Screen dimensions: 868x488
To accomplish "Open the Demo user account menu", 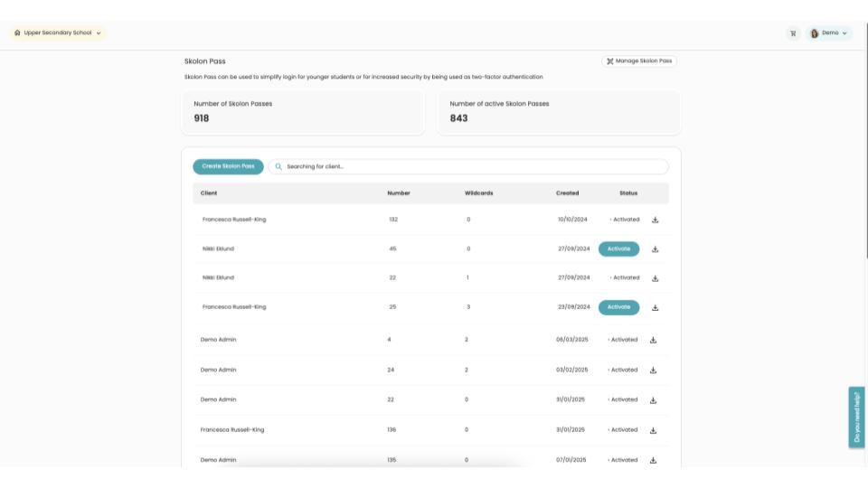I will pyautogui.click(x=829, y=33).
